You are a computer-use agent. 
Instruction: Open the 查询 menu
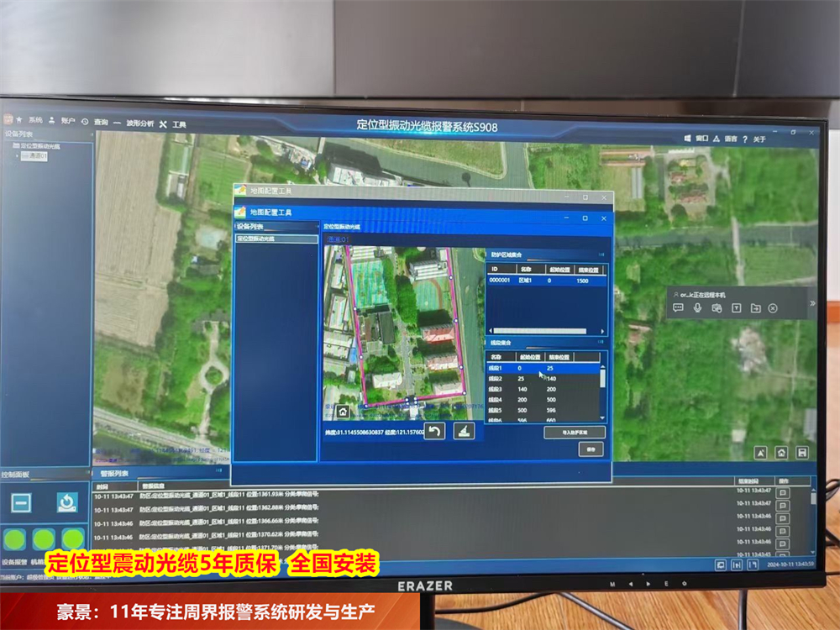[101, 123]
